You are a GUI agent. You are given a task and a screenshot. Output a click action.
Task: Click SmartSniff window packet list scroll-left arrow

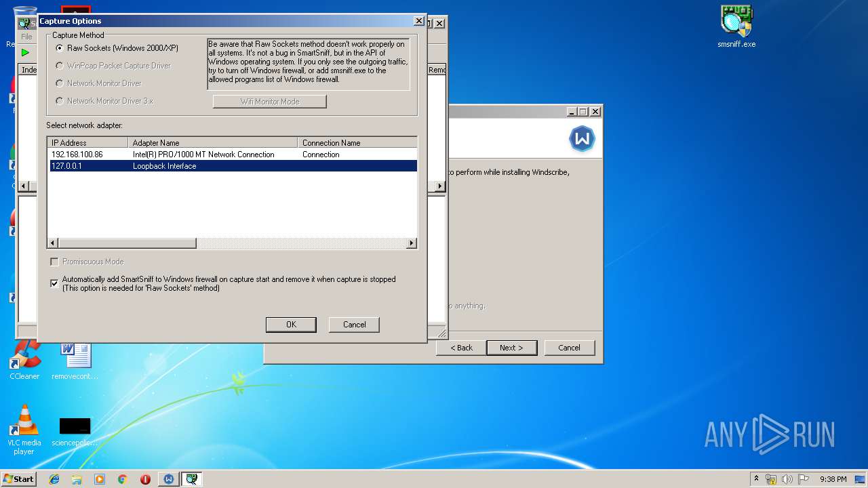[23, 186]
